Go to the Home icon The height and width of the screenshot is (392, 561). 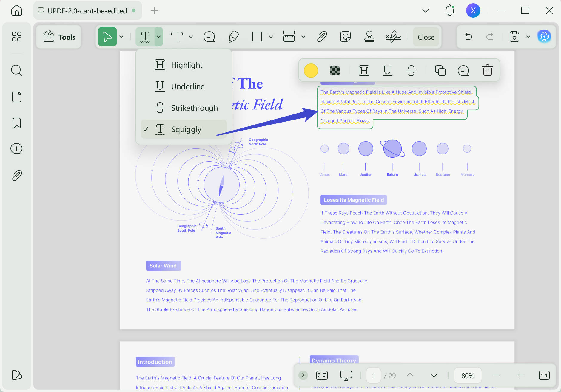click(17, 11)
